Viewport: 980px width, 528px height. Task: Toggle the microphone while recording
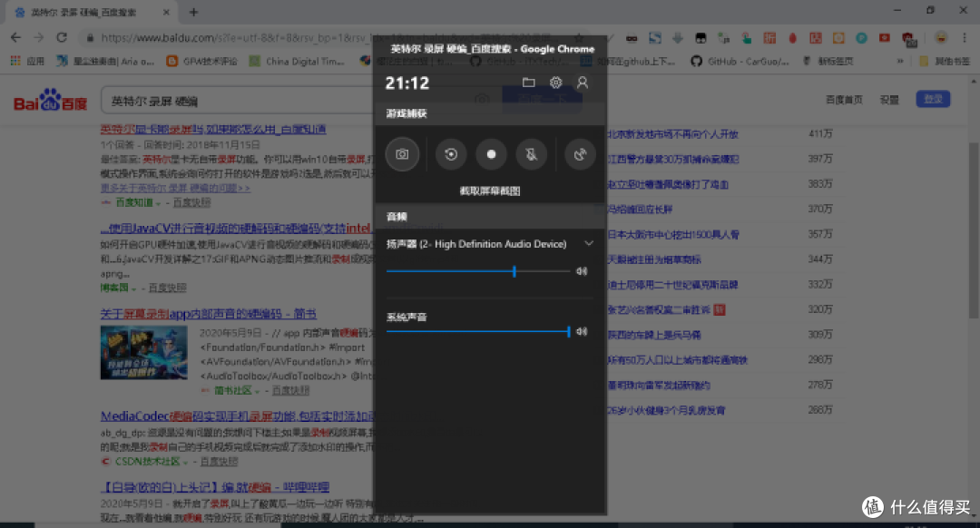(x=531, y=154)
